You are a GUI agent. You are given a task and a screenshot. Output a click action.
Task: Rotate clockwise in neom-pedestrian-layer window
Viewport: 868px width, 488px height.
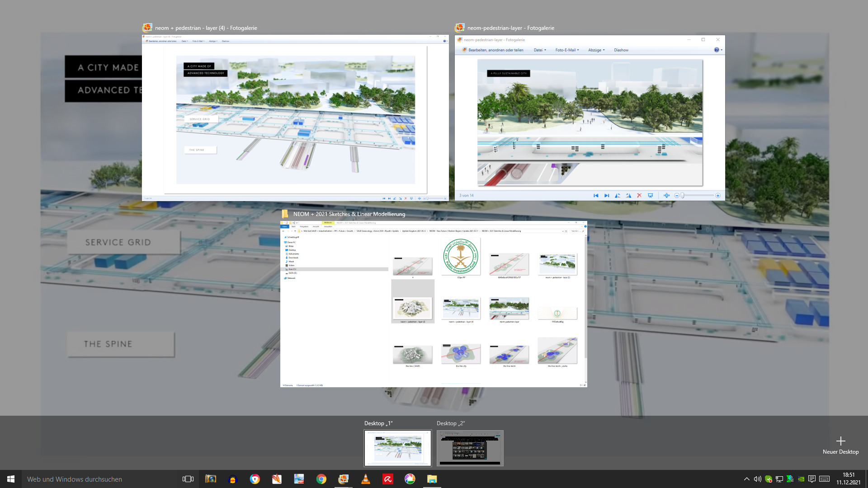coord(628,196)
